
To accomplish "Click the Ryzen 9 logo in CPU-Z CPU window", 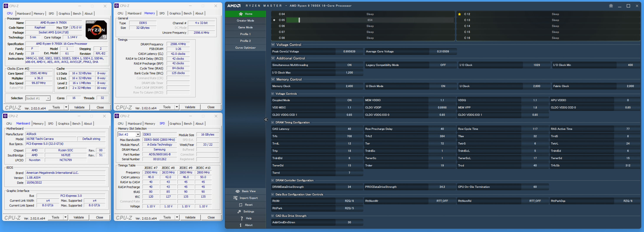I will [x=96, y=30].
